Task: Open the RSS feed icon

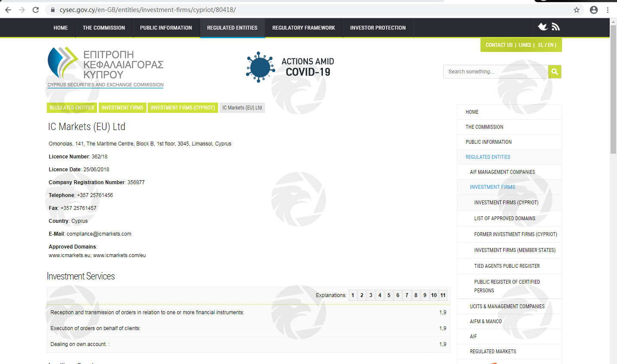Action: point(556,27)
